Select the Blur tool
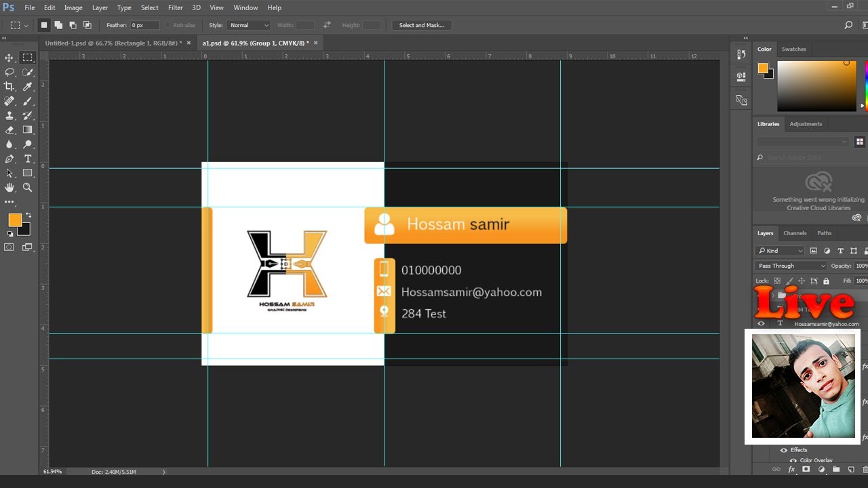 click(9, 144)
